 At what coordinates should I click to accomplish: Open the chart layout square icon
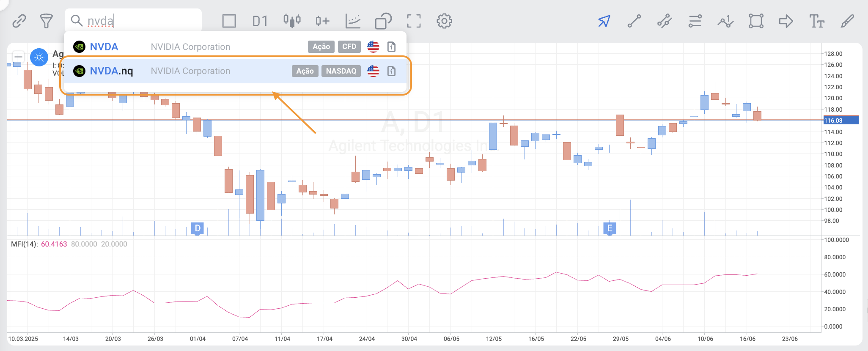[x=229, y=21]
